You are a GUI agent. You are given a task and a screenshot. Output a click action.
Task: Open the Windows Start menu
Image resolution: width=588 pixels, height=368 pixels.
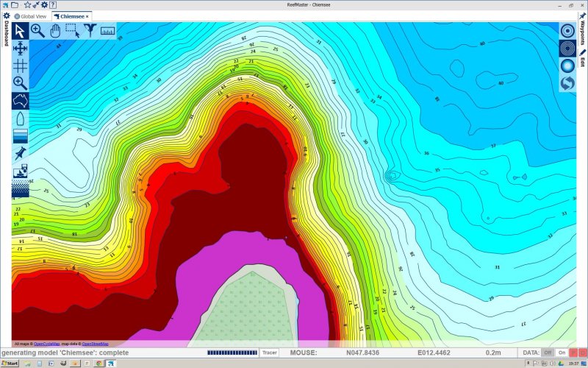pyautogui.click(x=10, y=363)
